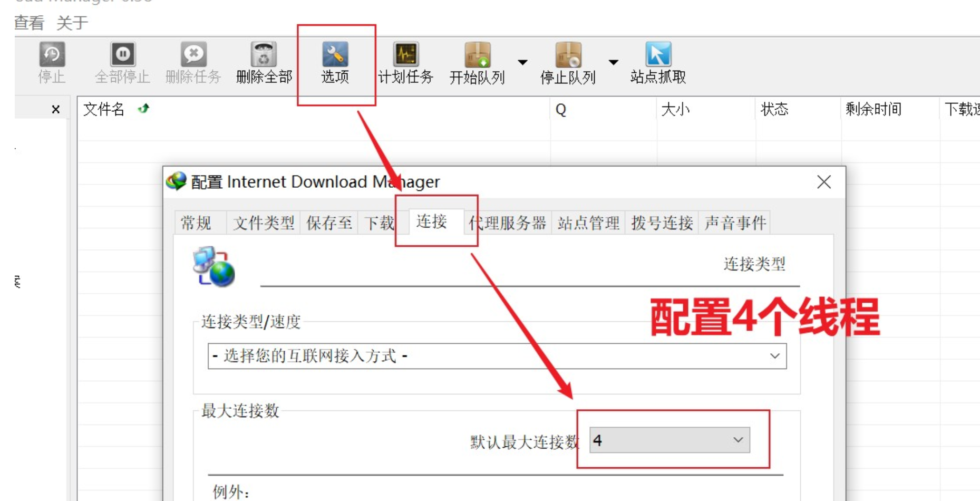The width and height of the screenshot is (980, 501).
Task: Switch to the 声音事件 tab
Action: [x=735, y=223]
